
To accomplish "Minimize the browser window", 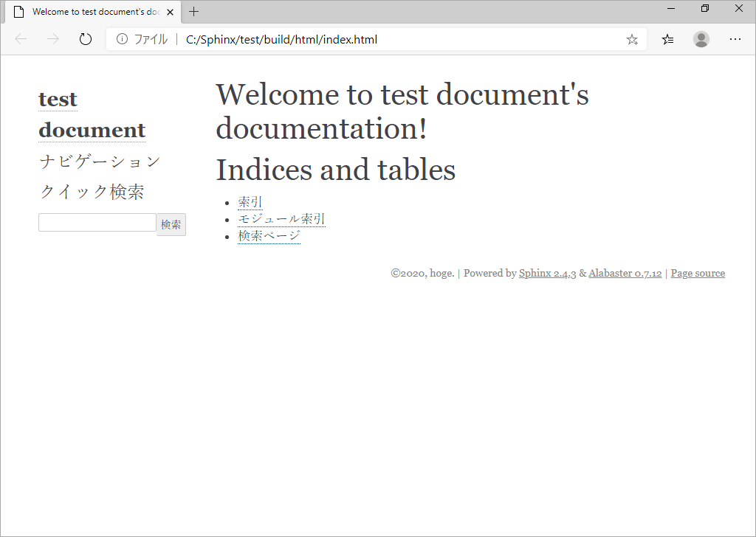I will (670, 8).
